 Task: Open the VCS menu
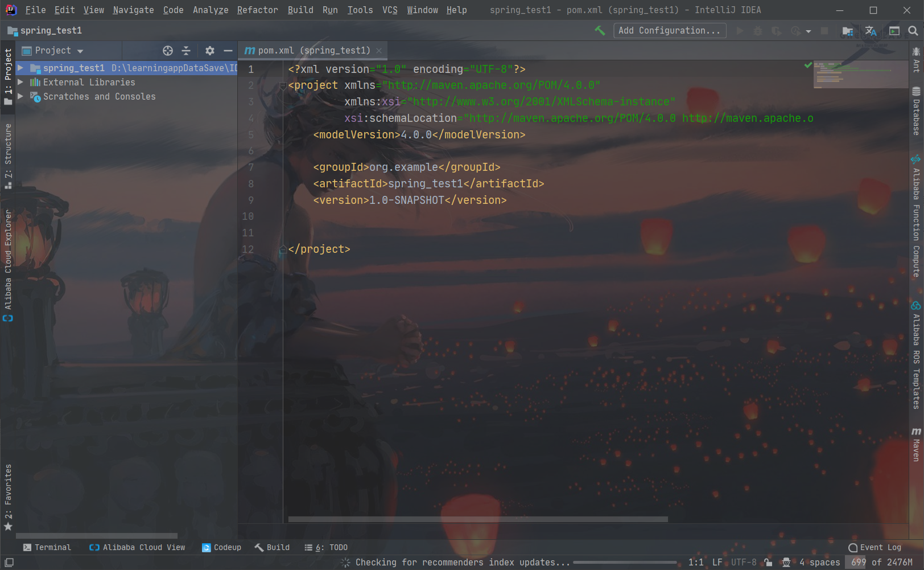tap(390, 10)
